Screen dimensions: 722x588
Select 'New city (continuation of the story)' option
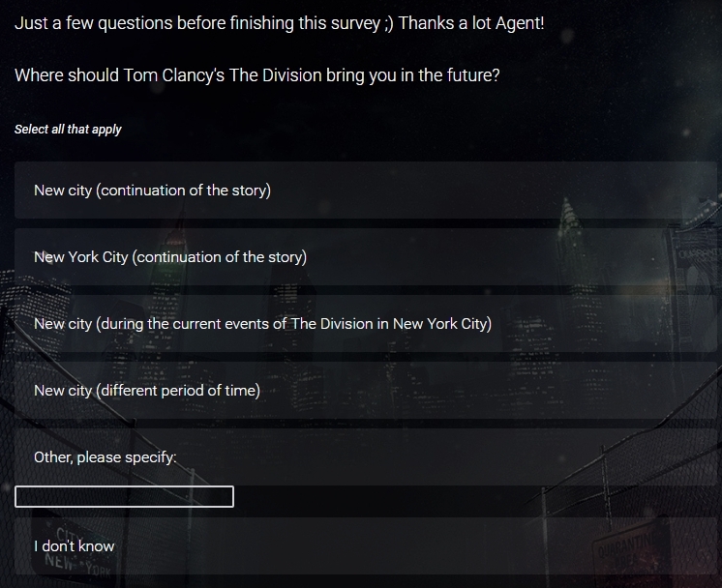366,190
